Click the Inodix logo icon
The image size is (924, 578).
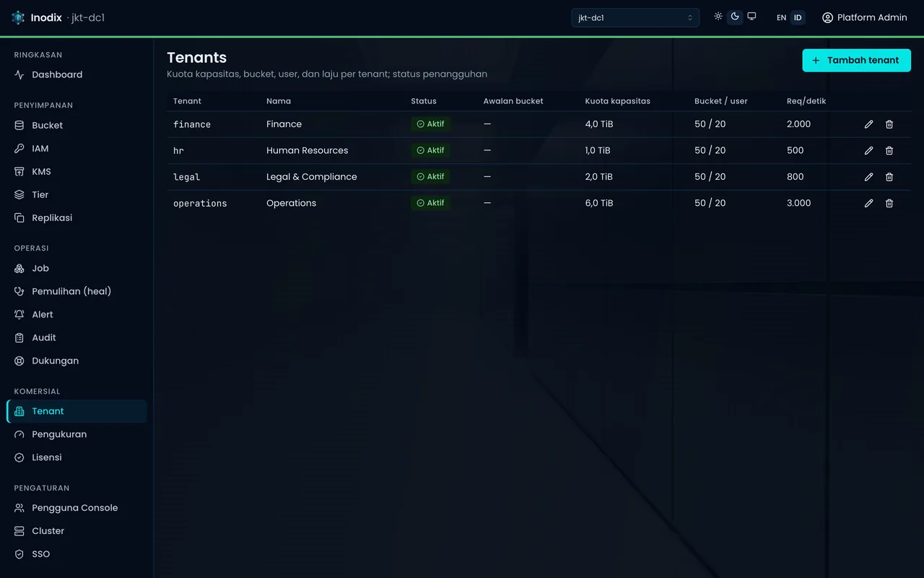click(x=18, y=17)
